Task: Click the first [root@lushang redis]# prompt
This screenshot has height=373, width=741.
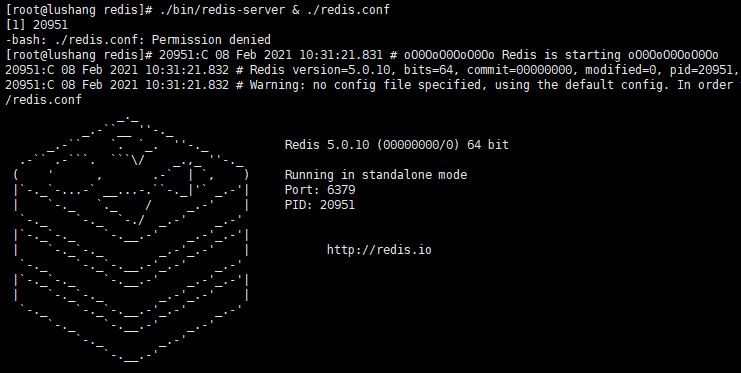Action: tap(78, 9)
